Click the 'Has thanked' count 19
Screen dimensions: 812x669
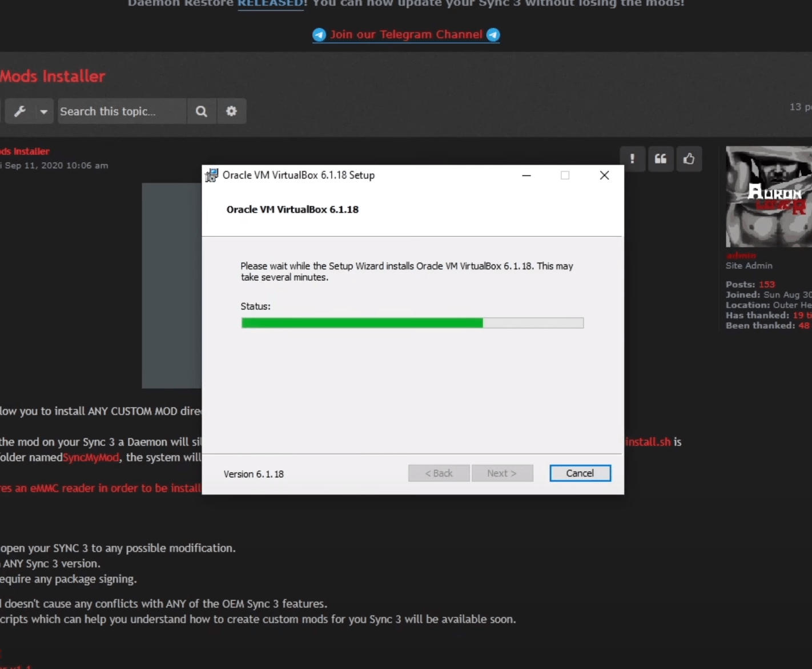[798, 315]
